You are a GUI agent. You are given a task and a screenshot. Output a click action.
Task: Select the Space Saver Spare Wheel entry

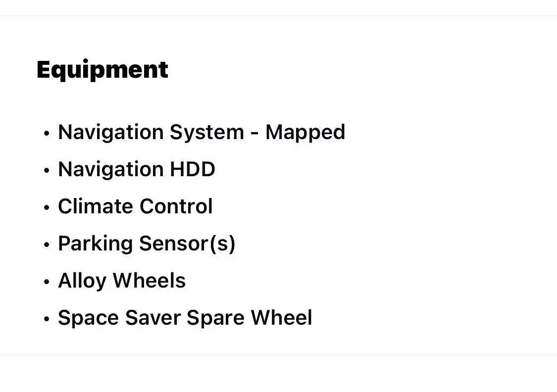pos(185,318)
